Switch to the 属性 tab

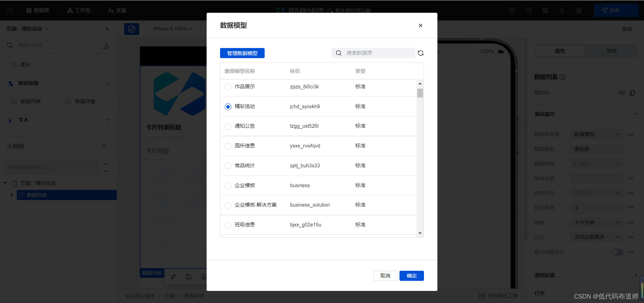[x=560, y=51]
